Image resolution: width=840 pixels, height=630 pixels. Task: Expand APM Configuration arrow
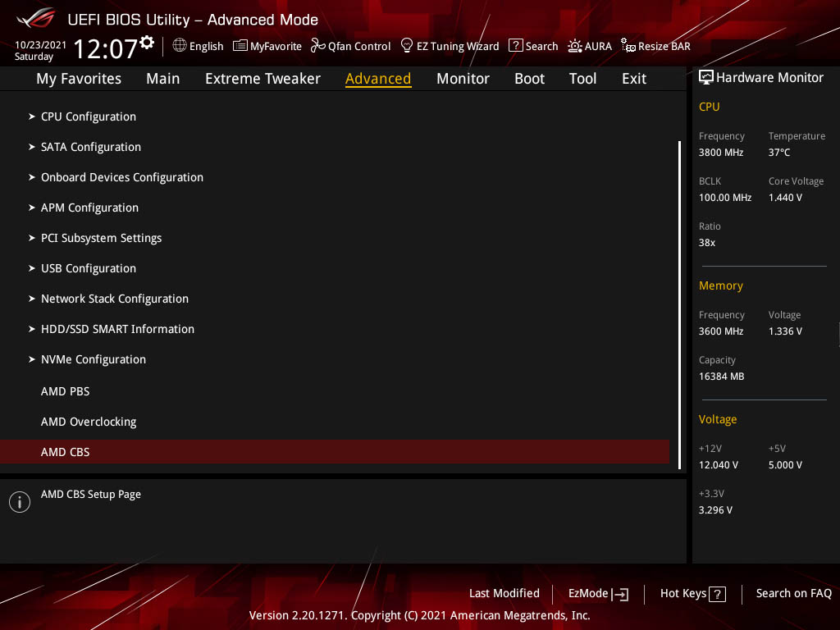click(32, 208)
